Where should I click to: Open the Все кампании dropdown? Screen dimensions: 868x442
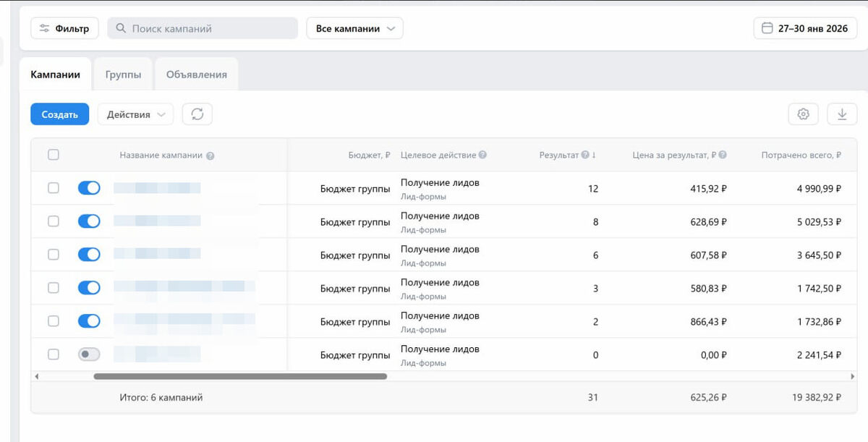click(354, 29)
